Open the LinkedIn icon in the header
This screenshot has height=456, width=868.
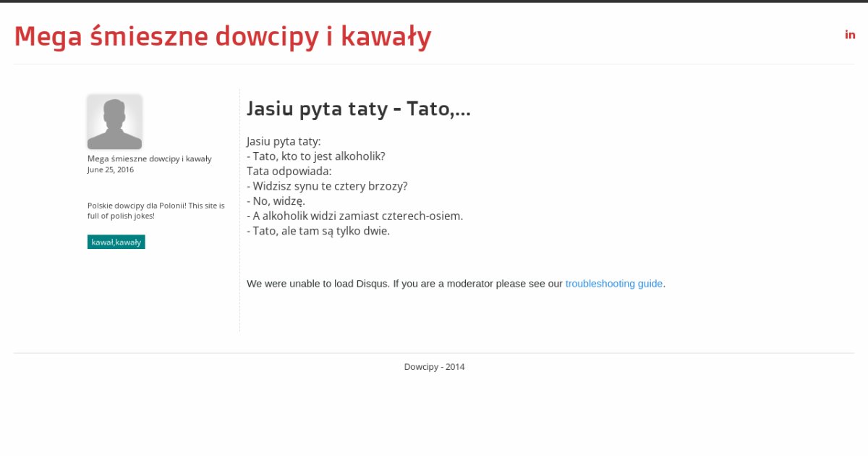850,35
